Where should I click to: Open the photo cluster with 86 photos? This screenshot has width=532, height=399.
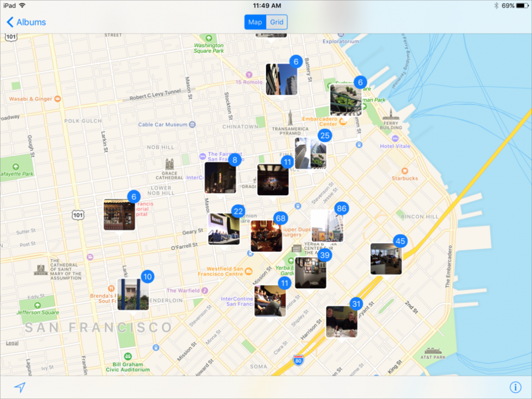(x=326, y=226)
